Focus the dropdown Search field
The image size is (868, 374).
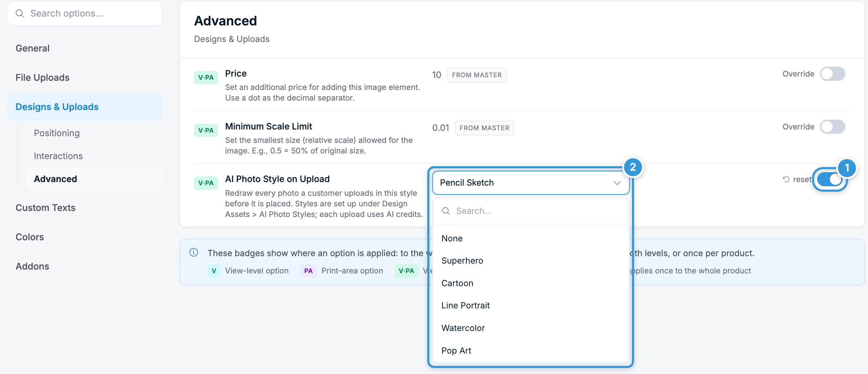point(531,211)
